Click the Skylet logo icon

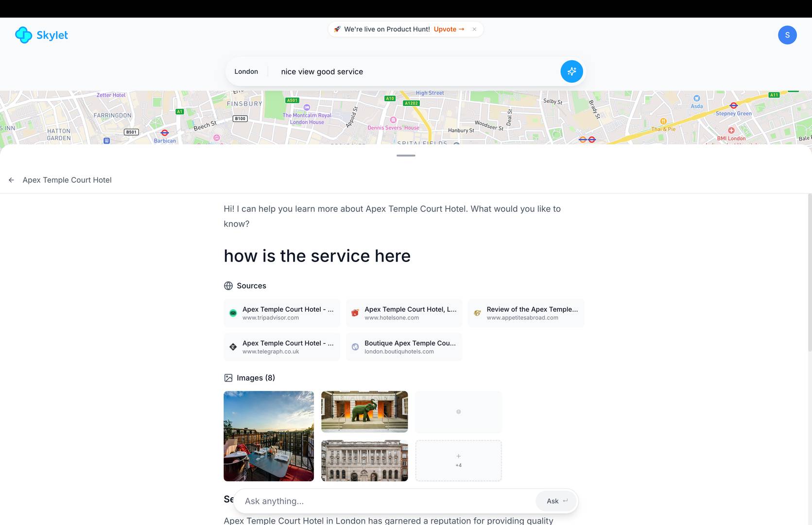coord(23,35)
